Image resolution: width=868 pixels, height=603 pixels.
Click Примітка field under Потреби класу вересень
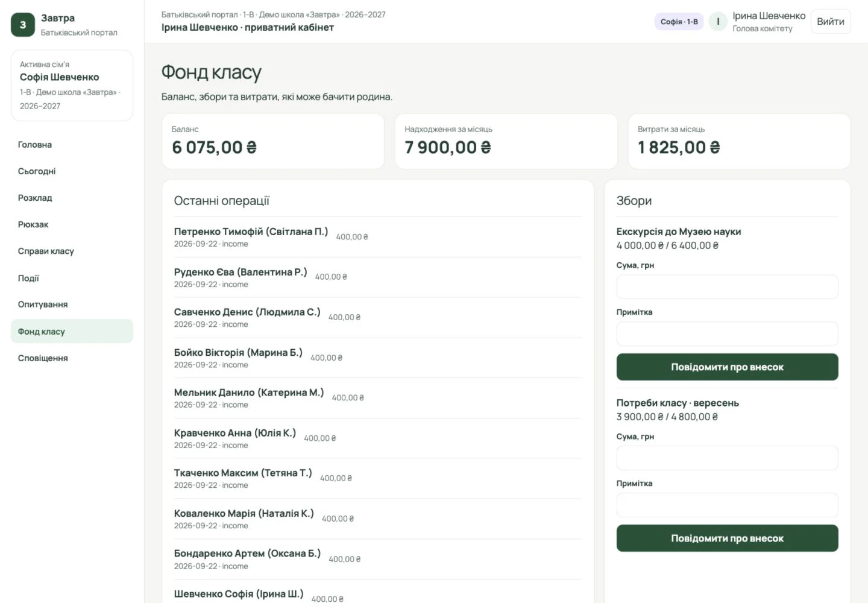pyautogui.click(x=727, y=505)
